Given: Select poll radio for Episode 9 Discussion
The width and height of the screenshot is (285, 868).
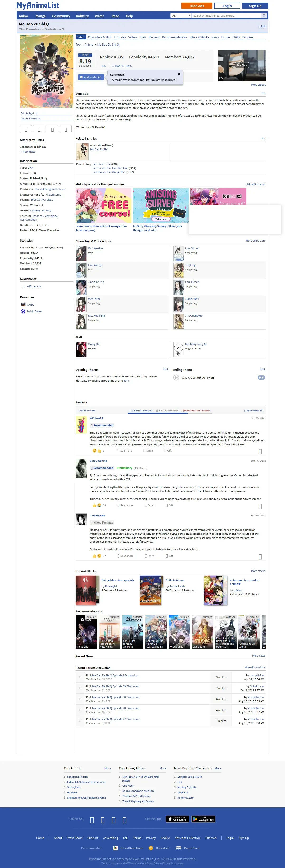Looking at the screenshot, I should [80, 677].
